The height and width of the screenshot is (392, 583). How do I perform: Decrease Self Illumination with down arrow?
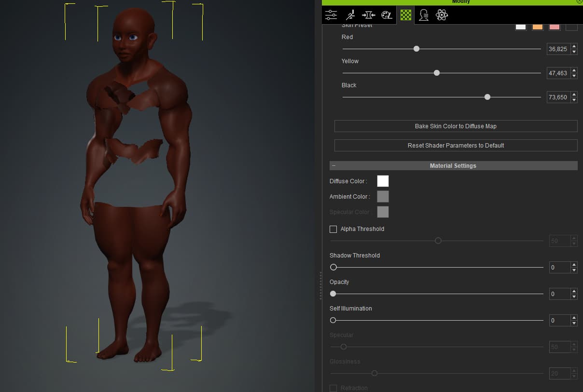coord(574,323)
